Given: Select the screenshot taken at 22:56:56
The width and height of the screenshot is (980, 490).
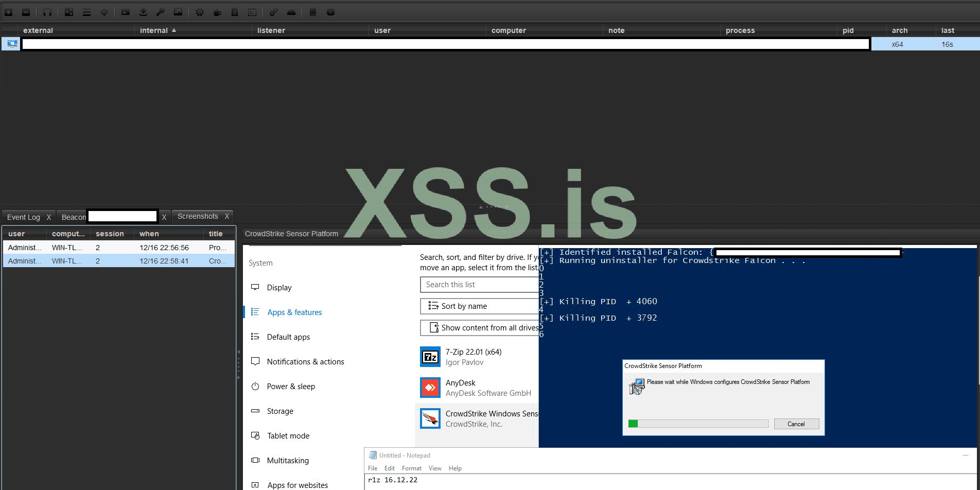Looking at the screenshot, I should 119,248.
